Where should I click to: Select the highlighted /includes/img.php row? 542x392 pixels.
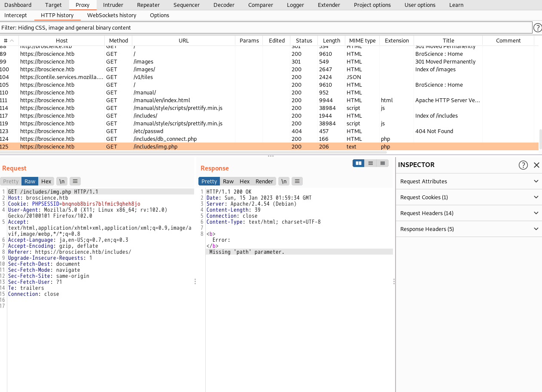pyautogui.click(x=269, y=146)
